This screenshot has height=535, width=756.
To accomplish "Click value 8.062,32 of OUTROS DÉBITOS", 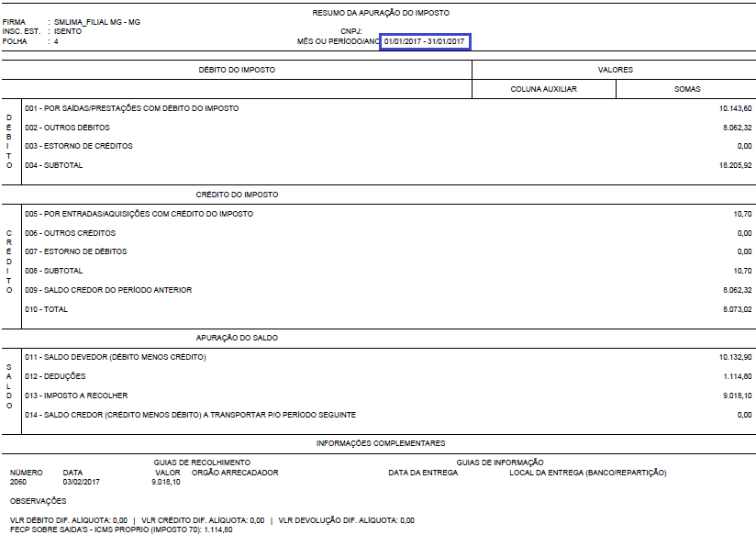I will (738, 128).
